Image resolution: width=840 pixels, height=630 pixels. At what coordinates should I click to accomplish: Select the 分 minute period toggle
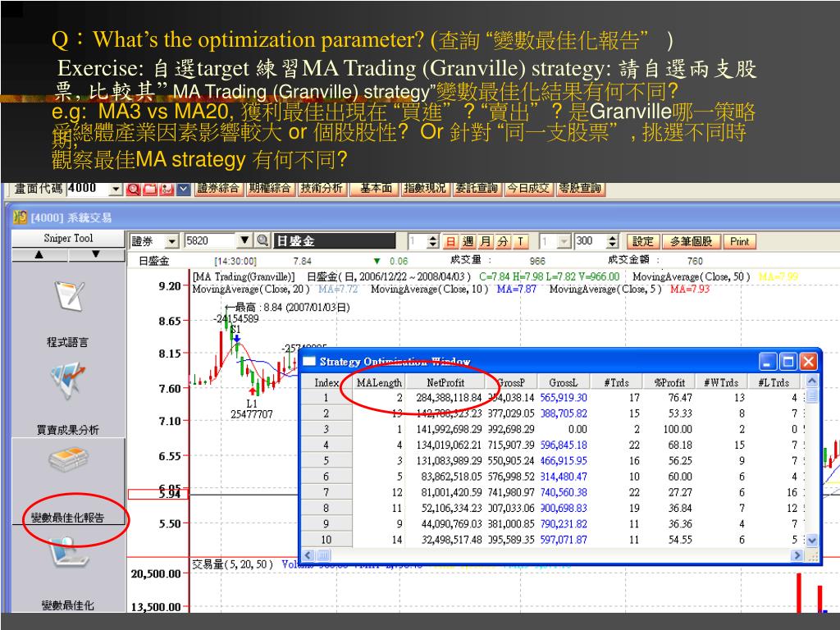(x=502, y=242)
